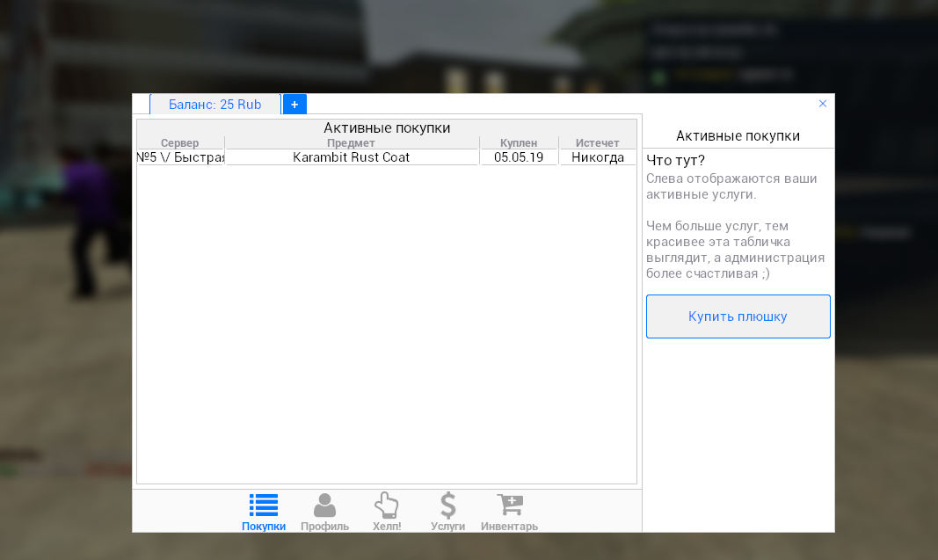This screenshot has width=938, height=560.
Task: Open the Инвентарь shopping cart icon
Action: [x=509, y=505]
